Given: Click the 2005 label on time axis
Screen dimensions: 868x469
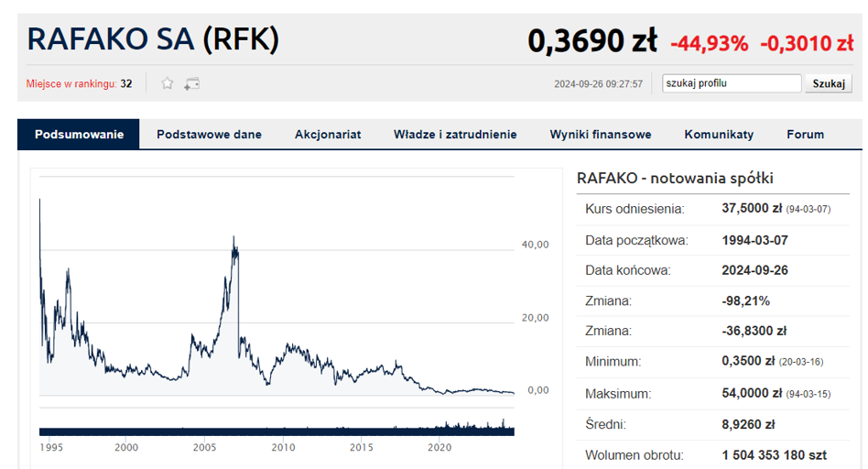Looking at the screenshot, I should click(204, 447).
